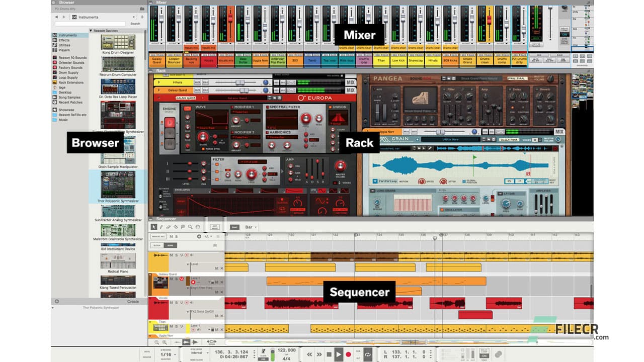The height and width of the screenshot is (362, 644).
Task: Activate the Razor tool in the Sequencer
Action: [176, 227]
